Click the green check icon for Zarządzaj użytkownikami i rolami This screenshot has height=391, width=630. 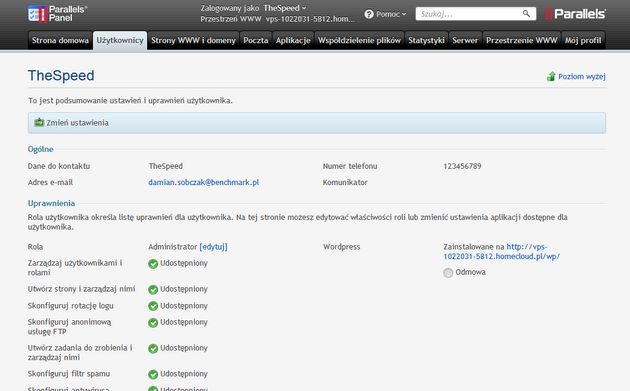pyautogui.click(x=153, y=264)
